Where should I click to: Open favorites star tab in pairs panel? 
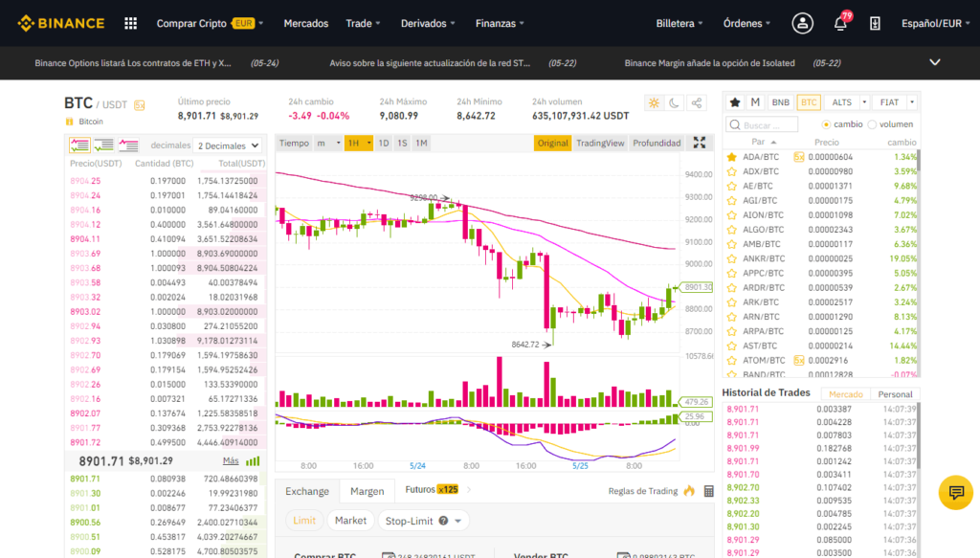pyautogui.click(x=735, y=101)
